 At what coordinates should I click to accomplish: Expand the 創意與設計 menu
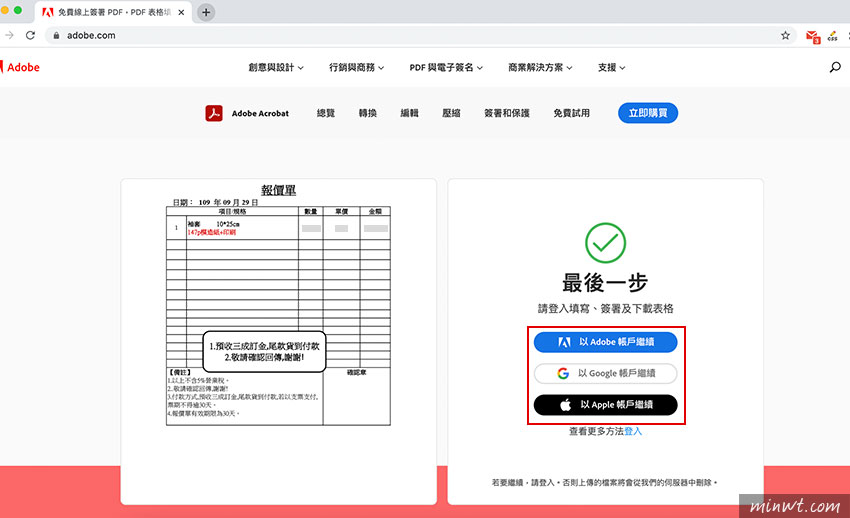[276, 67]
